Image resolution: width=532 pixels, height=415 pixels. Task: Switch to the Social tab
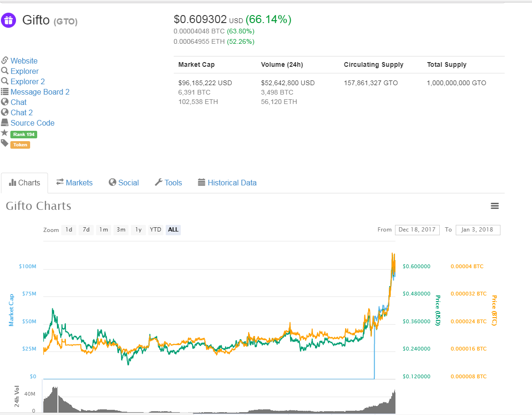124,183
